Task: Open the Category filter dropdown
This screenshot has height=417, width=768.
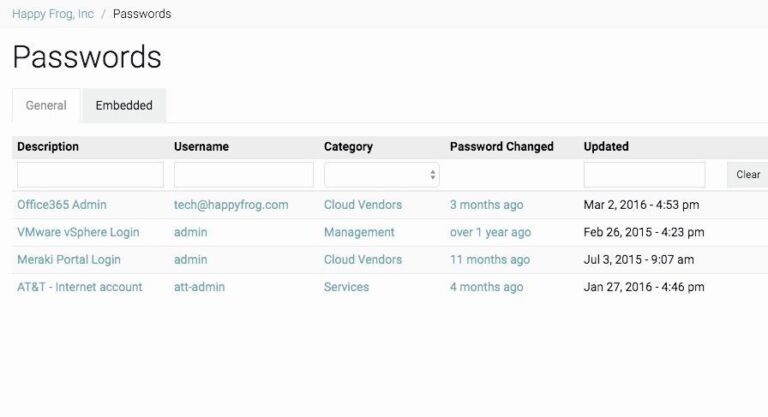Action: [382, 175]
